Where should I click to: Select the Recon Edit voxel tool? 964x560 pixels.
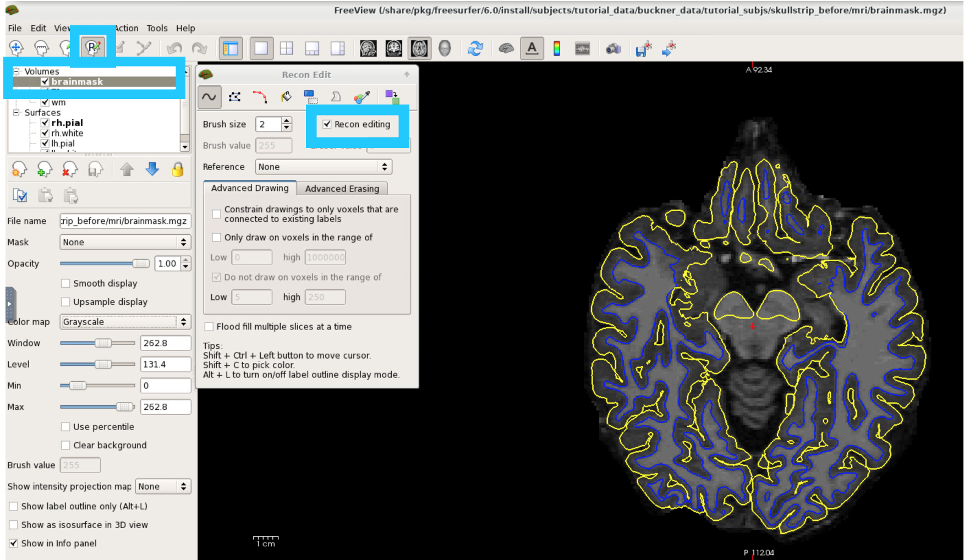coord(92,48)
